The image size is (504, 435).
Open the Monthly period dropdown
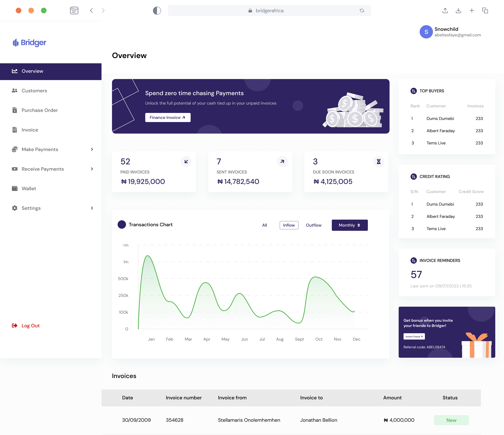[x=350, y=225]
